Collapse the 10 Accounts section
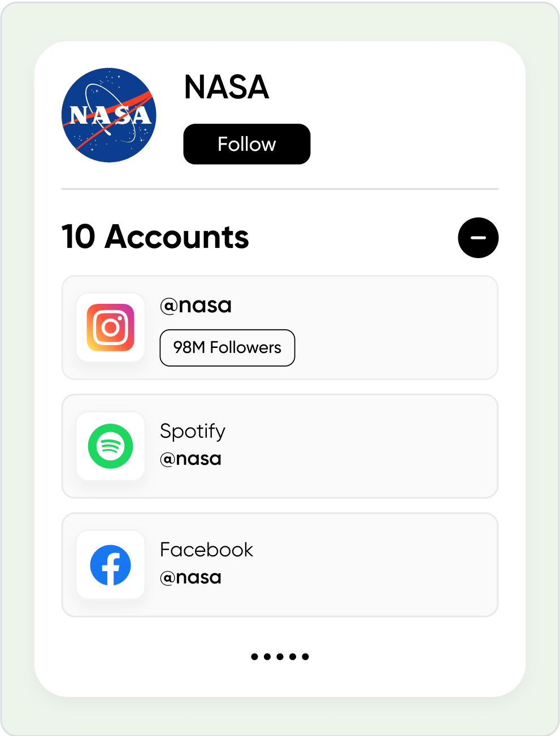Viewport: 560px width, 736px height. point(478,238)
